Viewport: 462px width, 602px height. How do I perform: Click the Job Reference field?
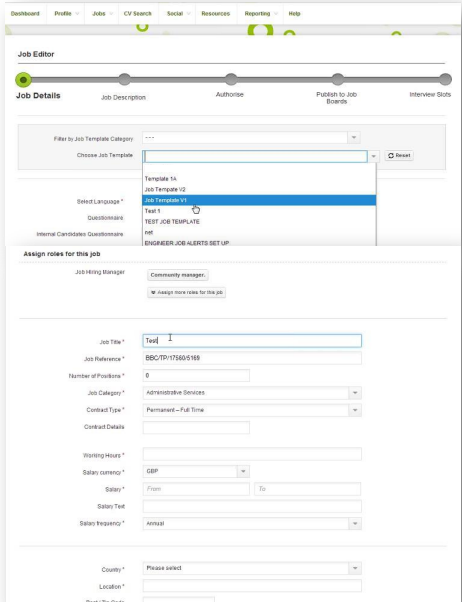pyautogui.click(x=252, y=358)
